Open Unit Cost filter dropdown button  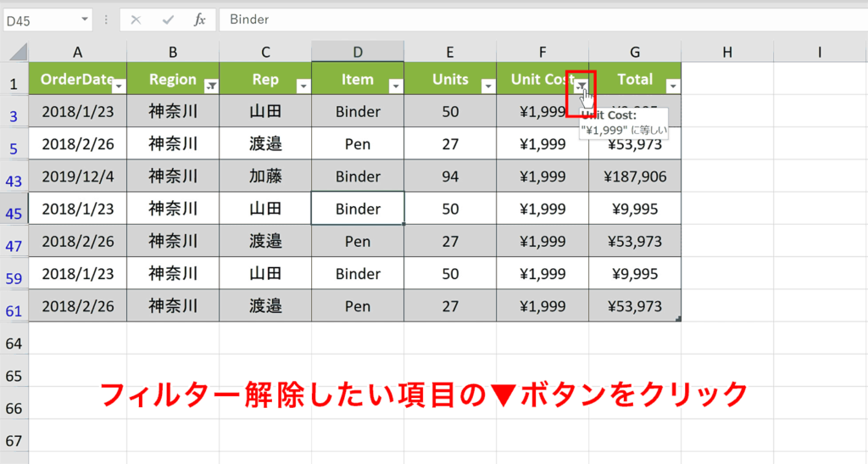(x=581, y=86)
